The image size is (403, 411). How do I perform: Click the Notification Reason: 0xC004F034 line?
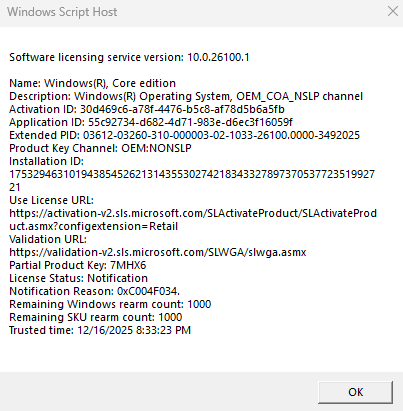click(x=95, y=291)
